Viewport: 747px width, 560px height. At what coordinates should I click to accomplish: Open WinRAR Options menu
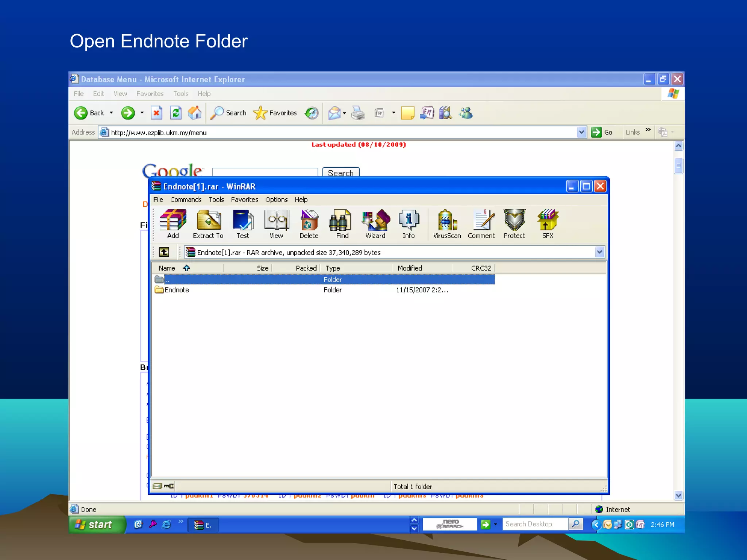pos(276,200)
